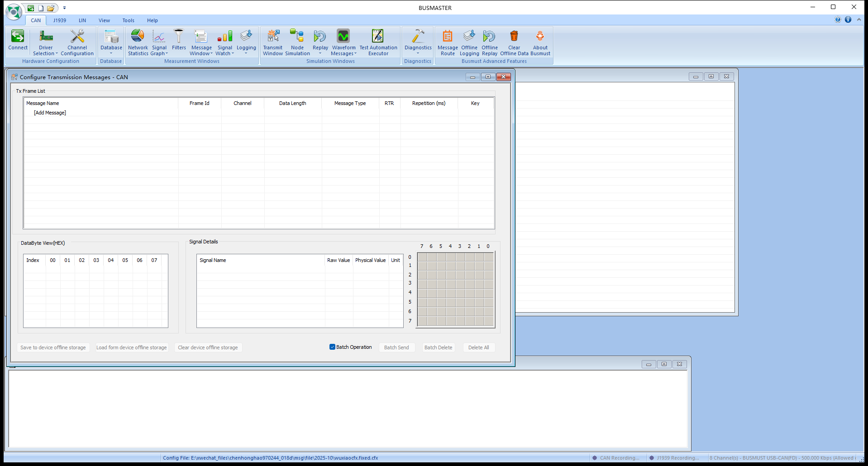The height and width of the screenshot is (466, 868).
Task: Click the BUSMASTER application logo button
Action: coord(14,12)
